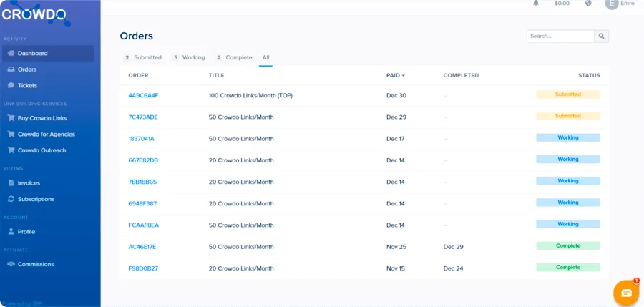
Task: Switch to the Submitted tab
Action: pyautogui.click(x=143, y=57)
